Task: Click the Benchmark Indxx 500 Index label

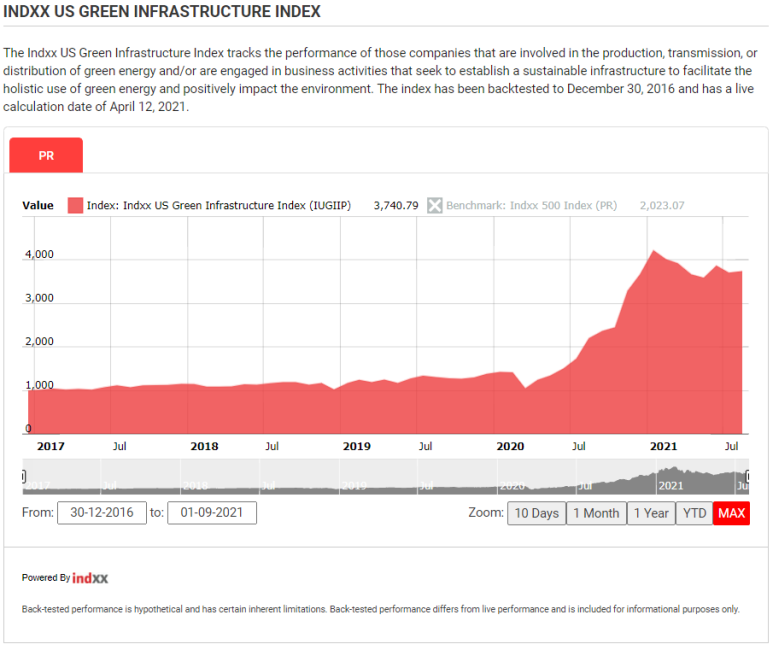Action: point(531,205)
